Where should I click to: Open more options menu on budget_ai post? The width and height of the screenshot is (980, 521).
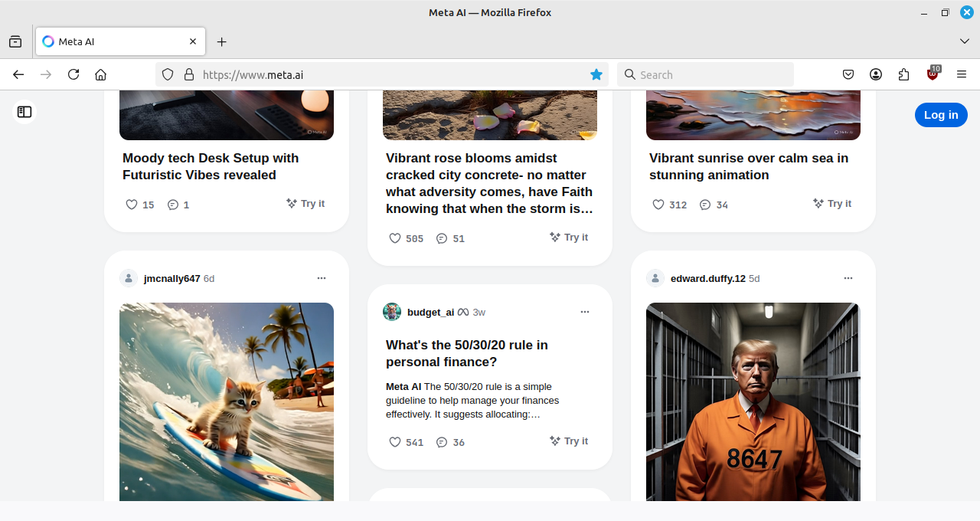[585, 312]
